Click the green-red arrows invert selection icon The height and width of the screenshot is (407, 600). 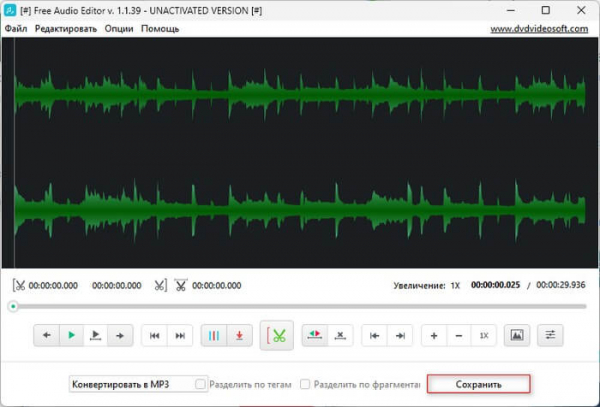315,335
